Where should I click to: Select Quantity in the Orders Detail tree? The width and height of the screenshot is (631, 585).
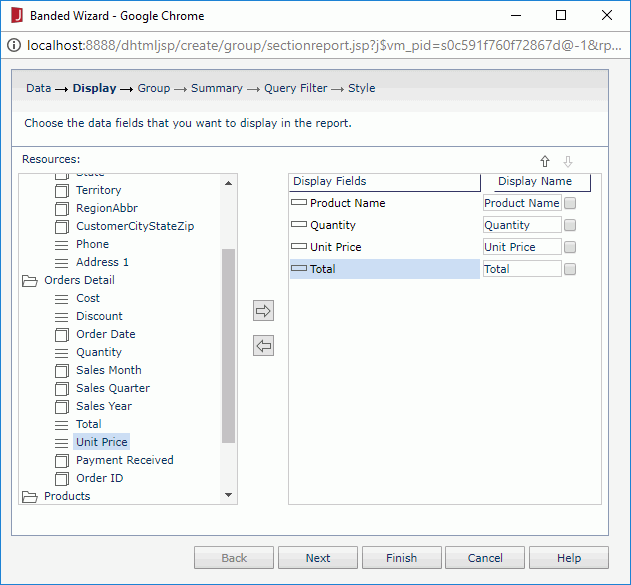click(x=99, y=352)
